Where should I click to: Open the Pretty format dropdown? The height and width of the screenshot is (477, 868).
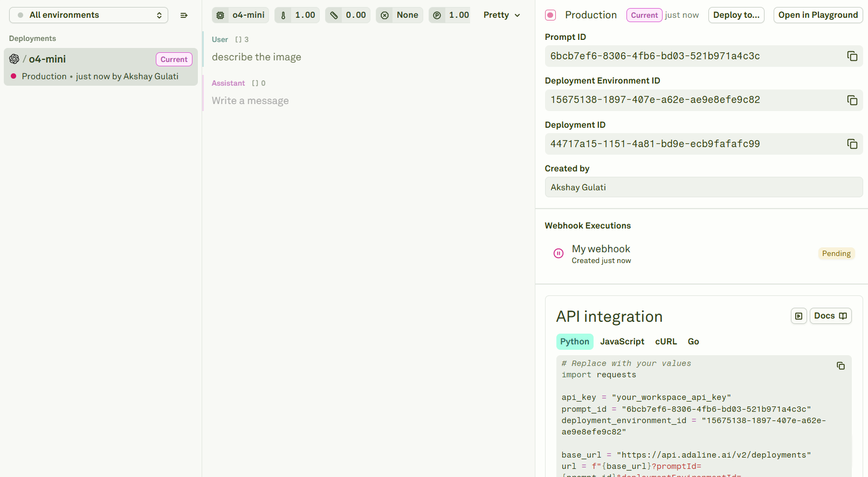[x=501, y=15]
